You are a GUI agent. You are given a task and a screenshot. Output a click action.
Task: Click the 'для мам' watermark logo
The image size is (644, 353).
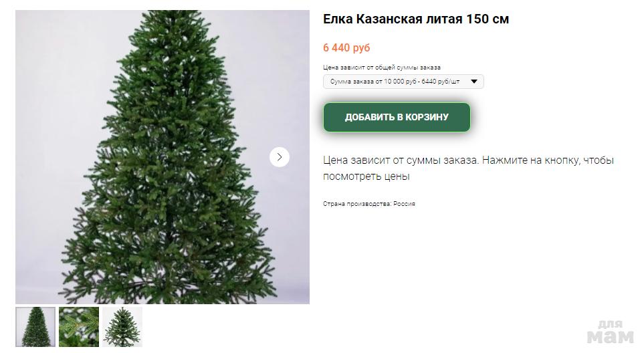[x=610, y=332]
